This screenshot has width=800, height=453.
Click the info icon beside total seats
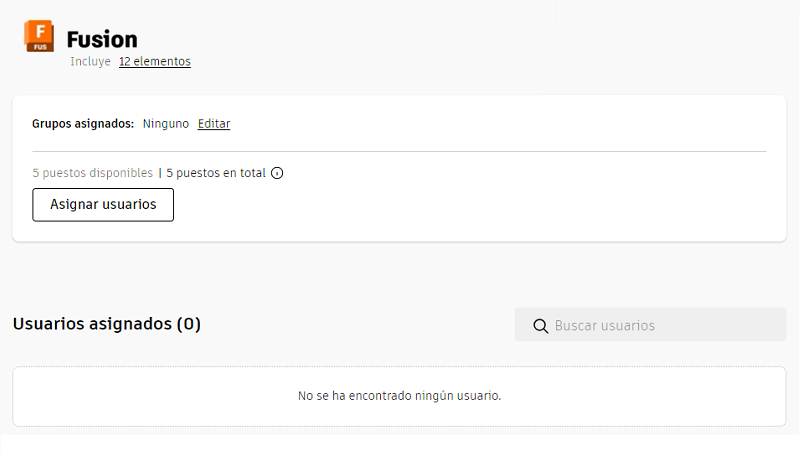(x=277, y=173)
